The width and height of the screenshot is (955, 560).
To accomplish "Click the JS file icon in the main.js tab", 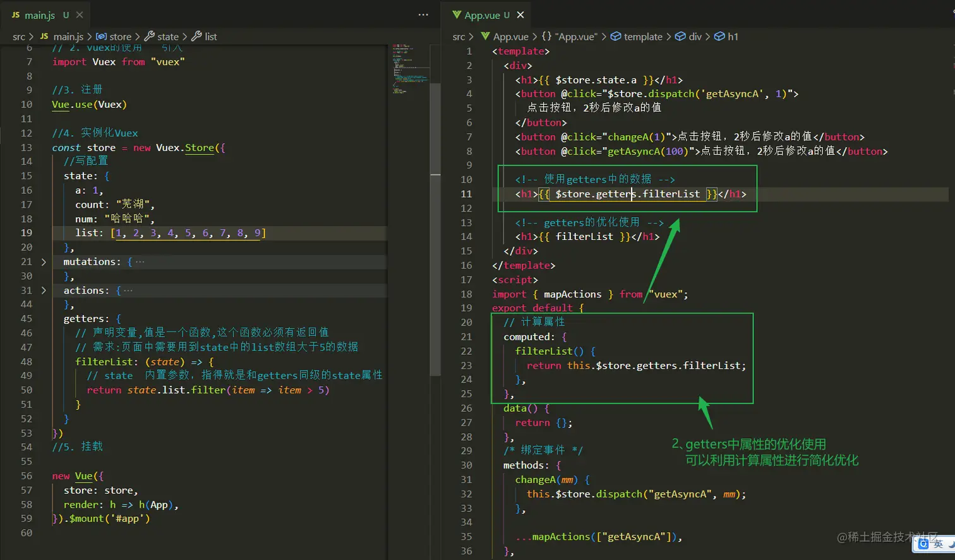I will 16,15.
